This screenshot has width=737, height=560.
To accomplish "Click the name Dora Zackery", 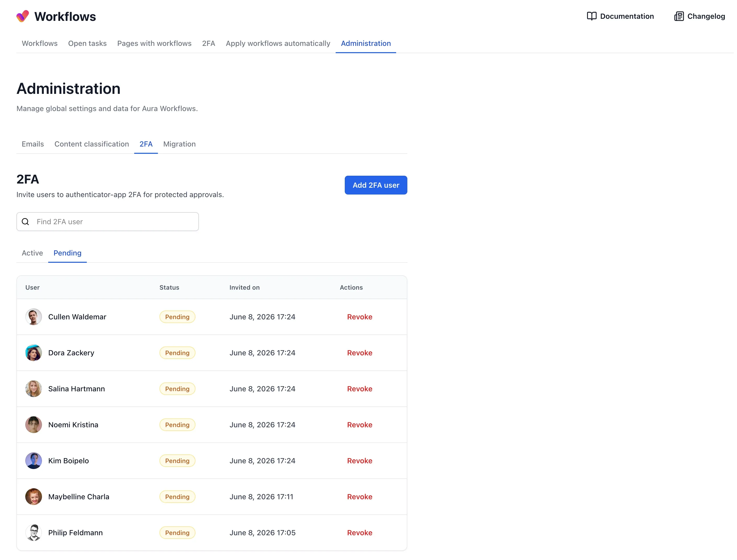I will [71, 353].
